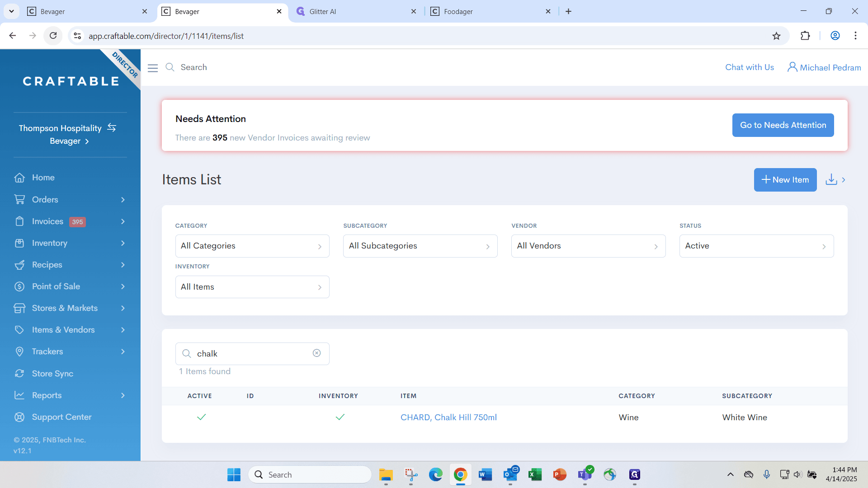Toggle the hamburger sidebar menu icon
This screenshot has width=868, height=488.
153,68
